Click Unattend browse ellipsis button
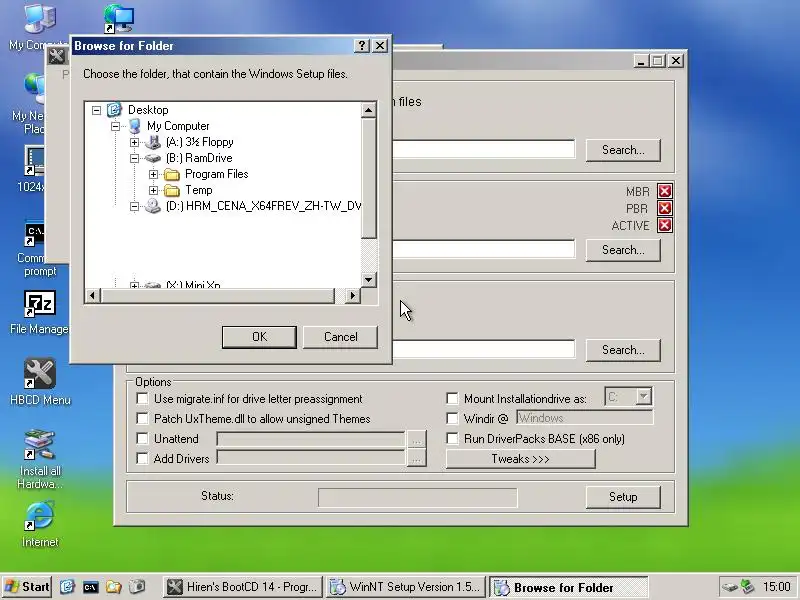Image resolution: width=800 pixels, height=600 pixels. tap(416, 439)
